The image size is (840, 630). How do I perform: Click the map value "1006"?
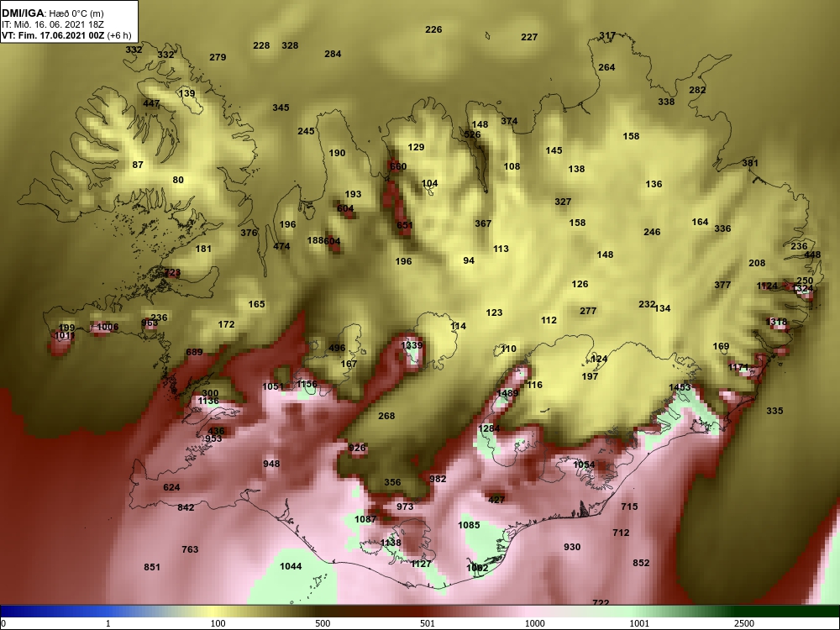pyautogui.click(x=108, y=327)
